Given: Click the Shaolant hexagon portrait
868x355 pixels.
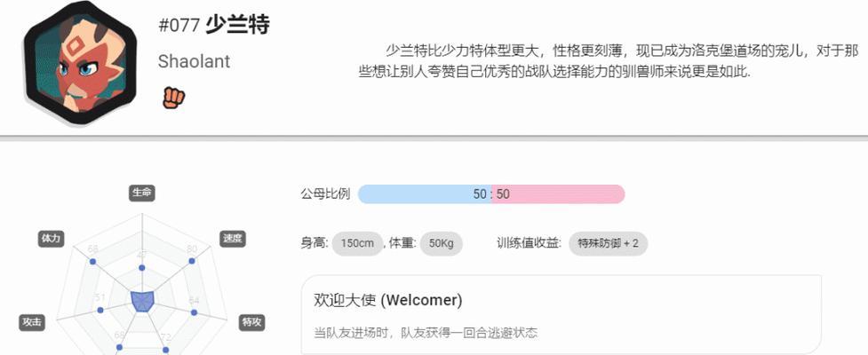Looking at the screenshot, I should [80, 62].
